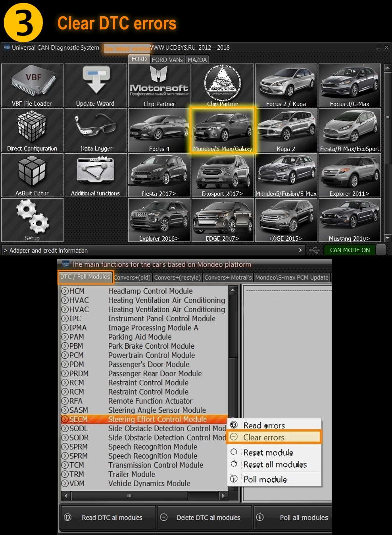This screenshot has width=392, height=535.
Task: Open Additional functions tile
Action: tap(96, 175)
